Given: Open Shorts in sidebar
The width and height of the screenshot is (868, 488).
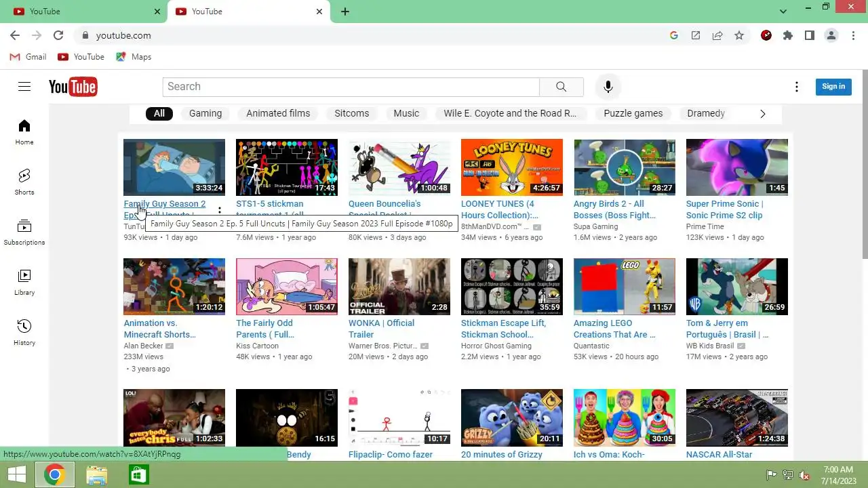Looking at the screenshot, I should [x=24, y=182].
